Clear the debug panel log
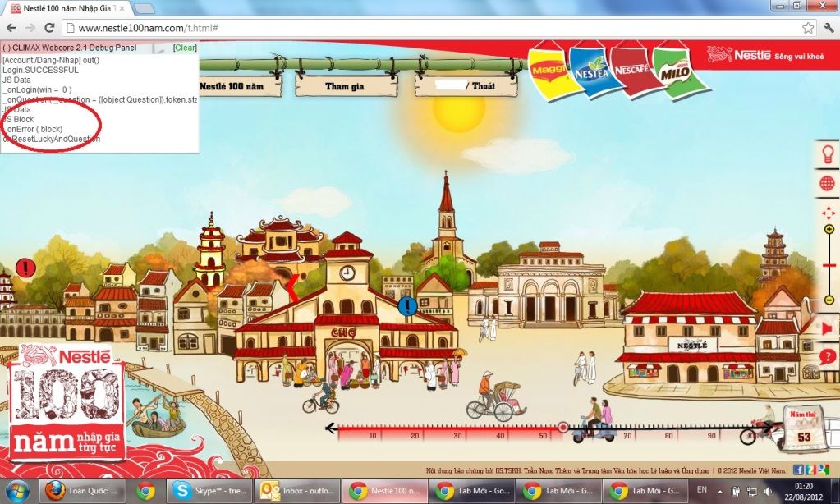Viewport: 840px width, 504px height. pyautogui.click(x=185, y=48)
